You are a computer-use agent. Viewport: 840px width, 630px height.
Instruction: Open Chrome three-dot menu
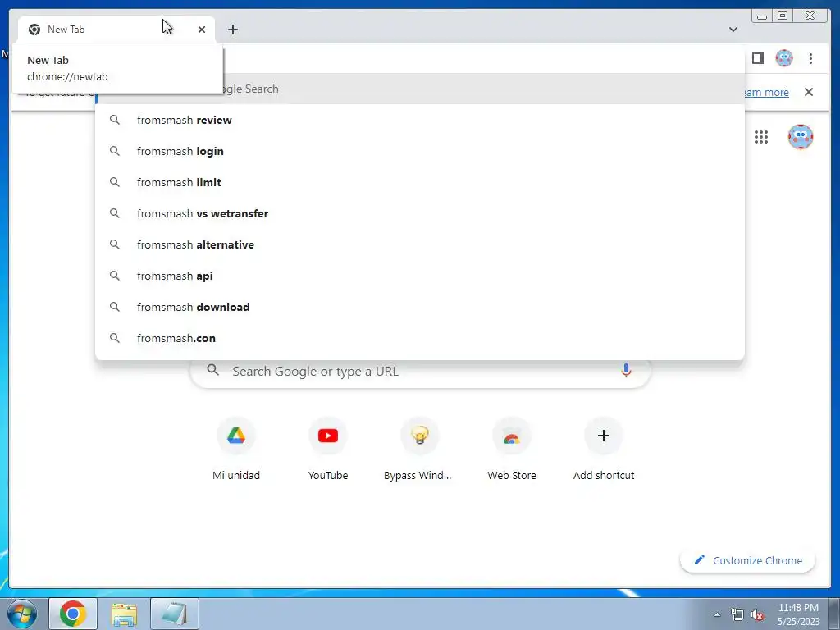click(810, 58)
